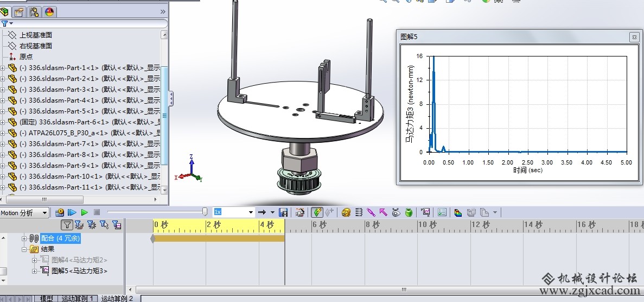Click the Add/Update Key icon

(x=329, y=212)
